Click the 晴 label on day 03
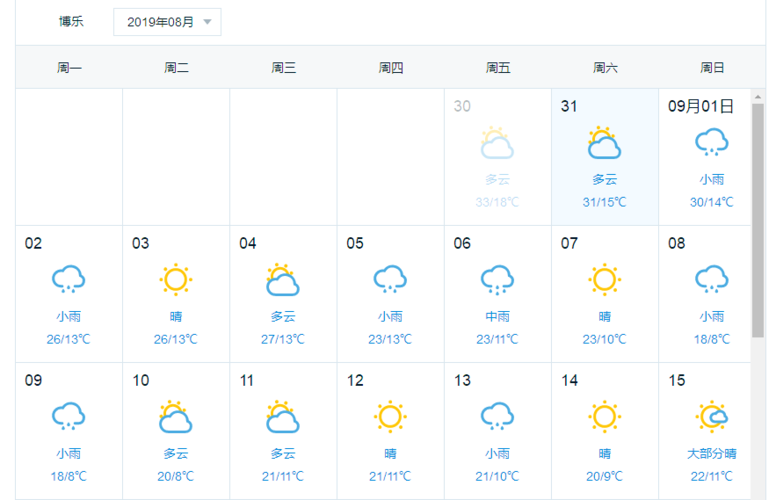Viewport: 776px width, 500px height. pos(176,316)
